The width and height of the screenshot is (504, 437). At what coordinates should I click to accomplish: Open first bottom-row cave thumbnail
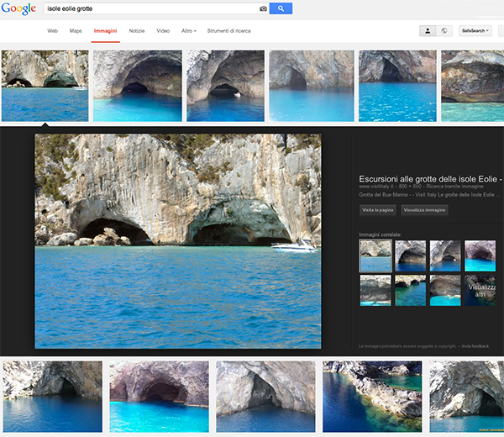53,397
